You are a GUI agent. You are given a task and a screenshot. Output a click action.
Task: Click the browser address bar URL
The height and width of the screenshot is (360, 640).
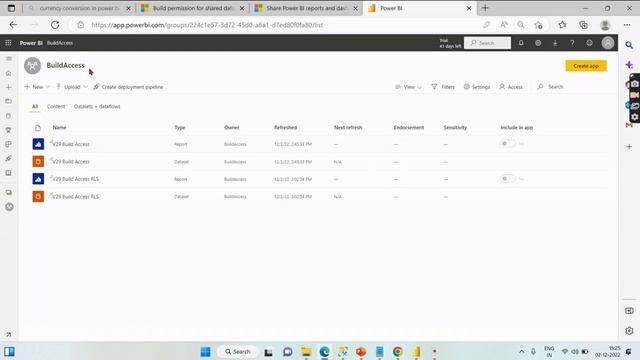(207, 25)
